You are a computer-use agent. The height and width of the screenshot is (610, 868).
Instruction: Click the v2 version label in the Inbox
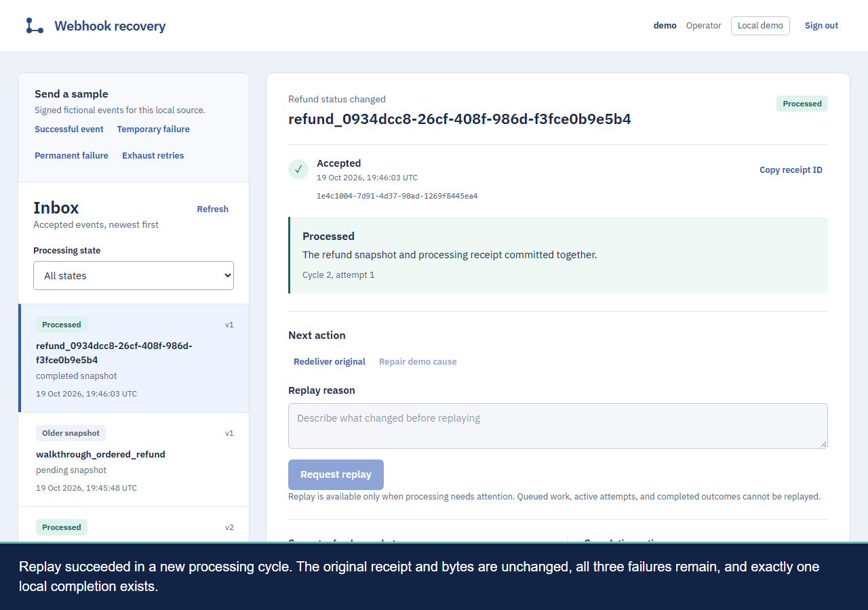(229, 527)
